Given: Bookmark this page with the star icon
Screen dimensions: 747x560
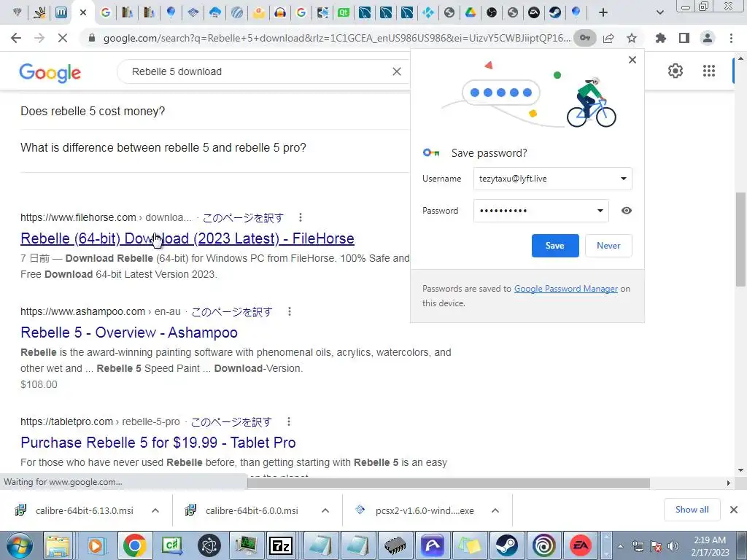Looking at the screenshot, I should click(x=632, y=38).
